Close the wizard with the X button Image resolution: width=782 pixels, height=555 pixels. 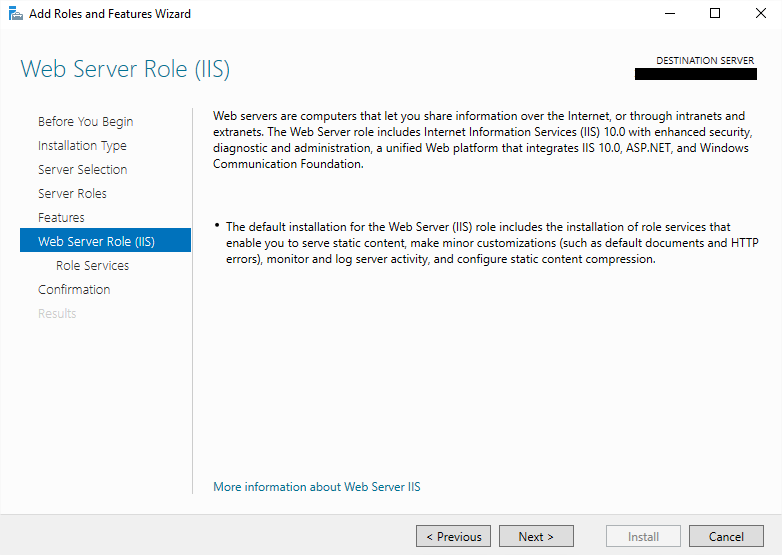tap(759, 14)
